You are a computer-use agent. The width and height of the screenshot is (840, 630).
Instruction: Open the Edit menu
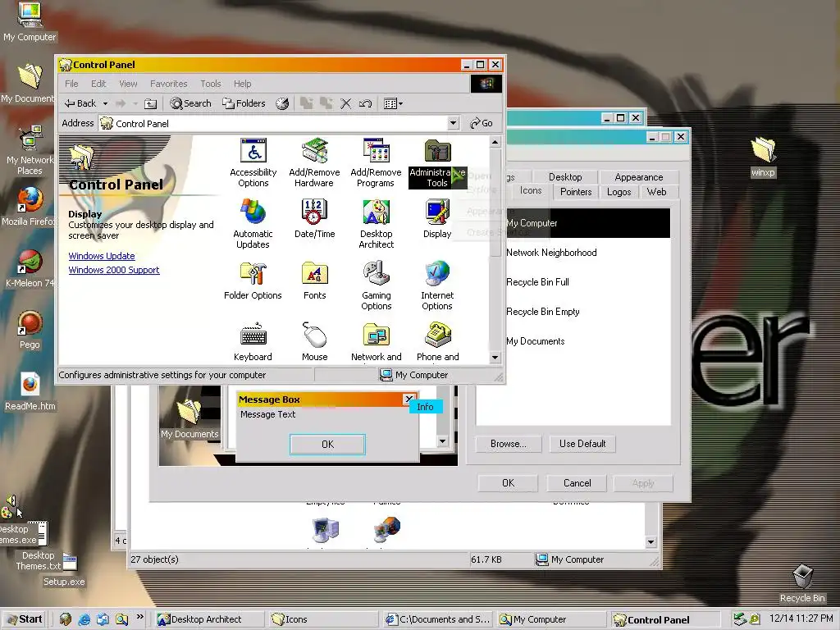pyautogui.click(x=98, y=84)
